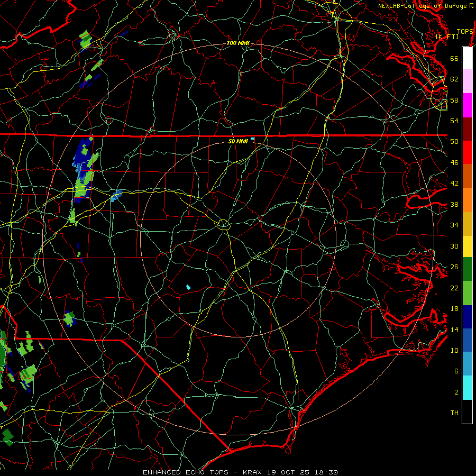Click the legend value 30
Viewport: 476px width, 476px height.
pos(454,246)
